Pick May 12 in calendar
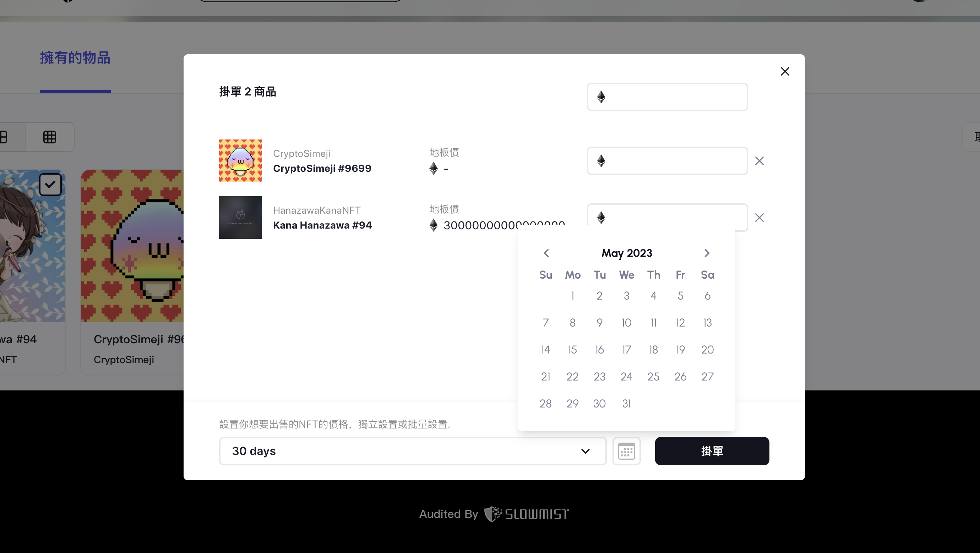980x553 pixels. (680, 323)
